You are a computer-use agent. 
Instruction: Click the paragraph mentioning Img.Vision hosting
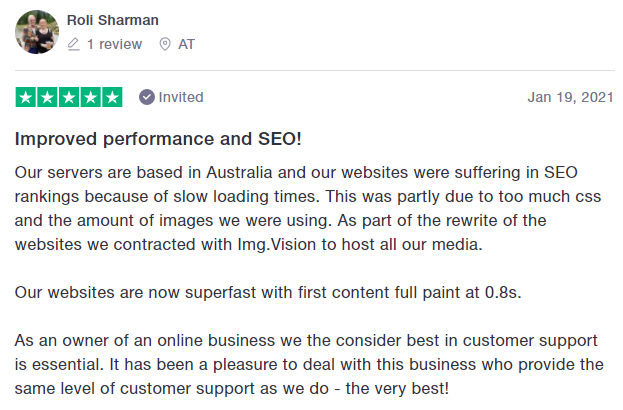(308, 209)
